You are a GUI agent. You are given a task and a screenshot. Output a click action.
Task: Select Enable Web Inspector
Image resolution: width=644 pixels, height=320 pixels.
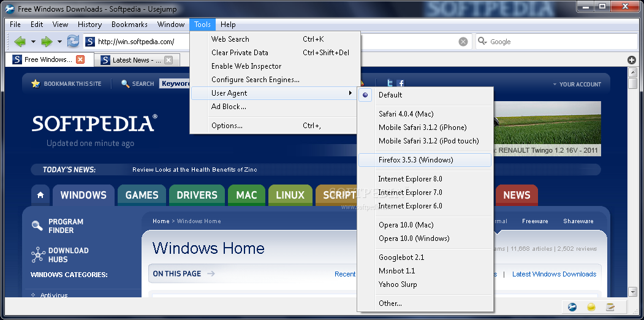(275, 66)
